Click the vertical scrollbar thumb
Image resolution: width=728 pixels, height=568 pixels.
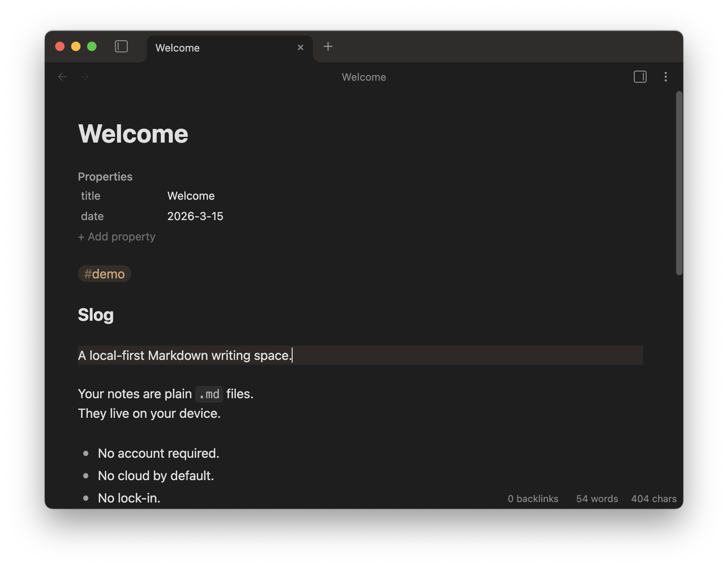point(679,183)
